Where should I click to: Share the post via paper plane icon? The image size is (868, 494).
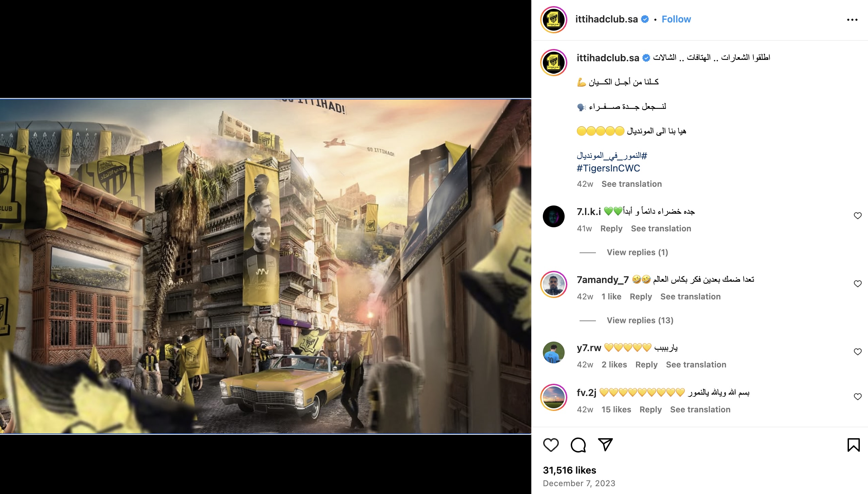(x=605, y=445)
